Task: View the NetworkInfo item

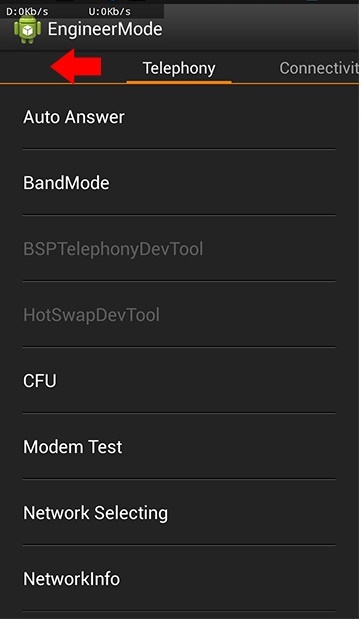Action: tap(179, 578)
